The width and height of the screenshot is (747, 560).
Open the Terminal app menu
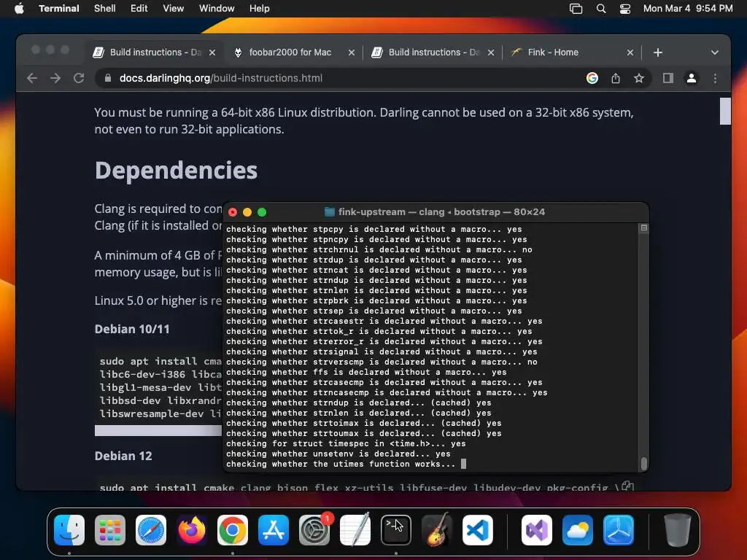click(x=58, y=8)
